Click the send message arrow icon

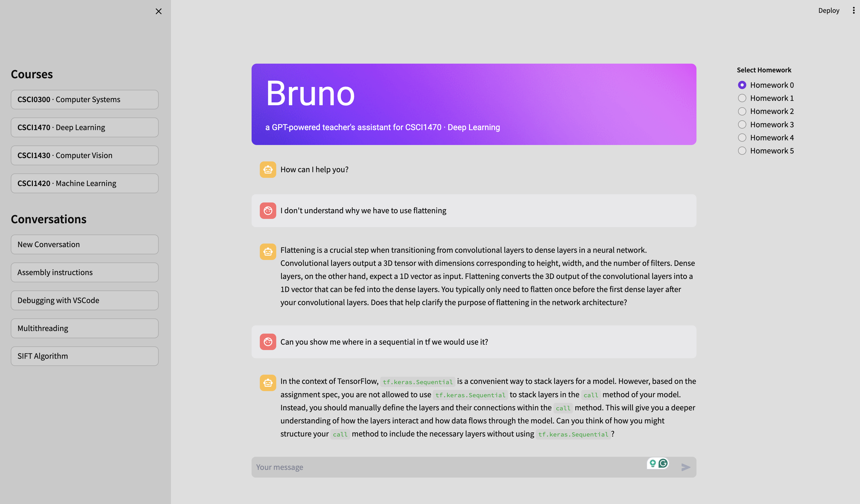point(686,467)
